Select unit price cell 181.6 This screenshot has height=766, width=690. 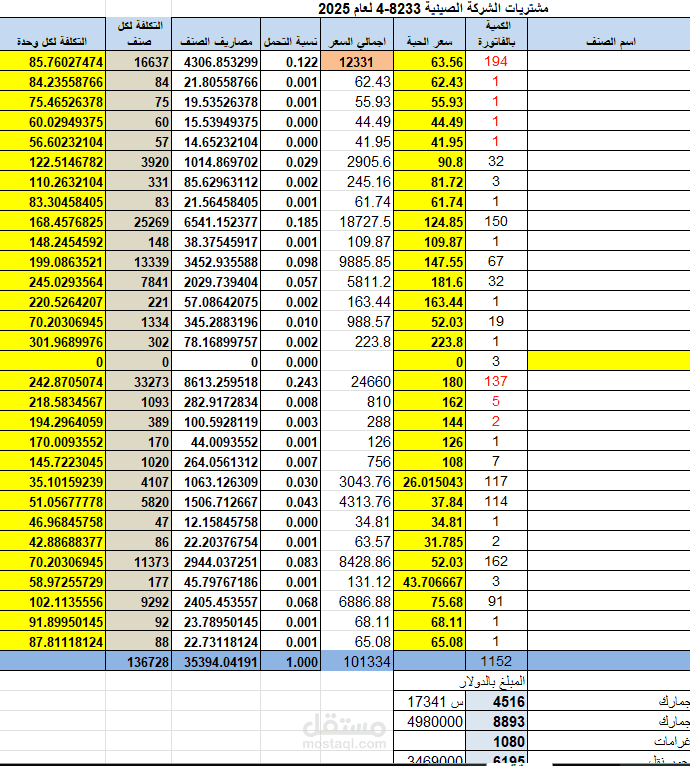pyautogui.click(x=430, y=282)
